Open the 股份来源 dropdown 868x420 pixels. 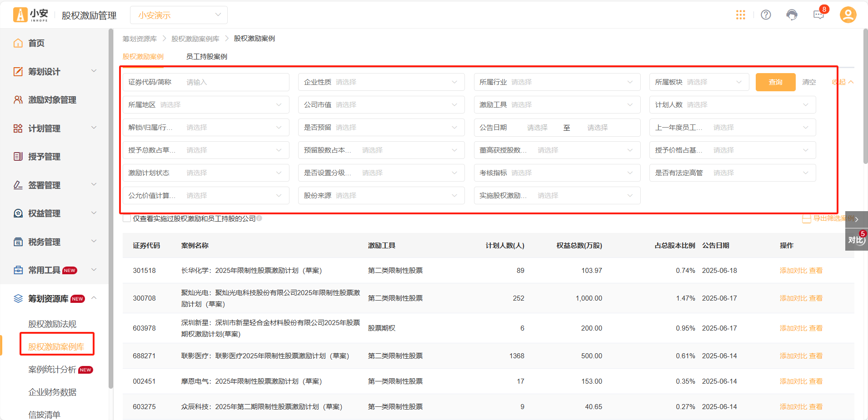(381, 196)
